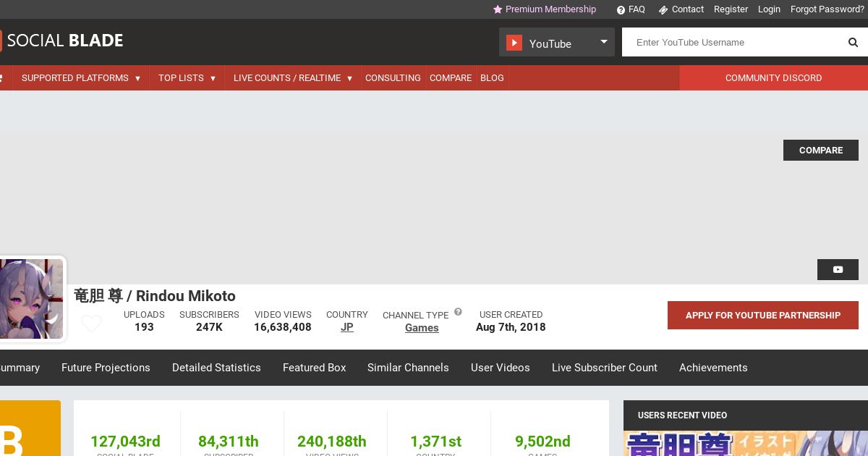
Task: Expand the Top Lists menu
Action: 187,78
